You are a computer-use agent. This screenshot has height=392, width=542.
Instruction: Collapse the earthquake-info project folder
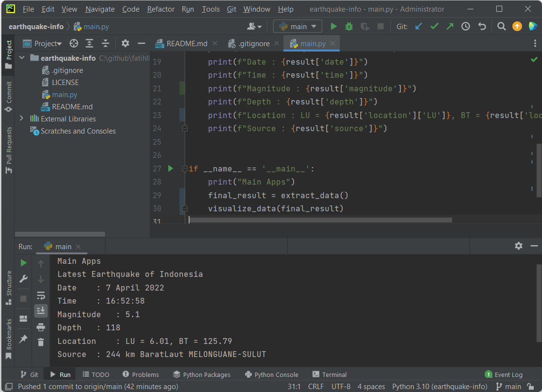coord(21,57)
